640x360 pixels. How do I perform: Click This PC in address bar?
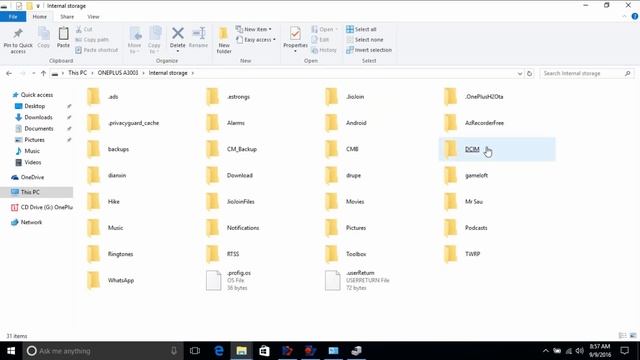click(x=77, y=73)
